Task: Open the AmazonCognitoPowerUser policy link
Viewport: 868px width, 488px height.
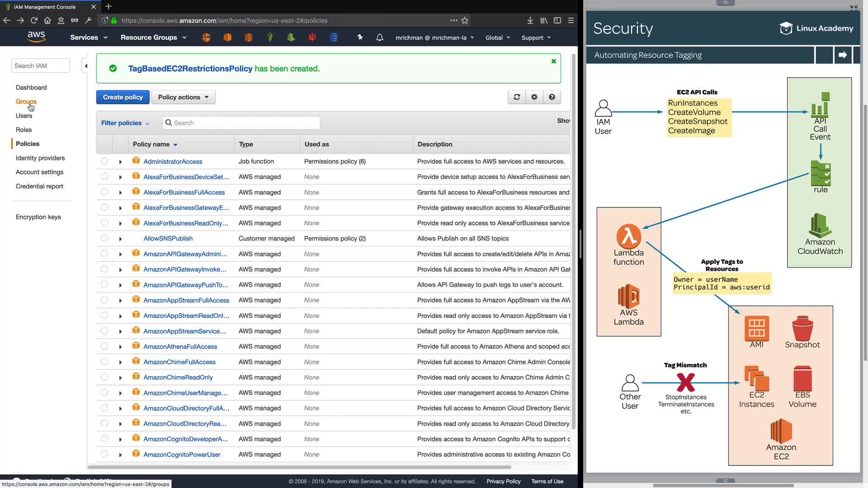Action: pos(182,455)
